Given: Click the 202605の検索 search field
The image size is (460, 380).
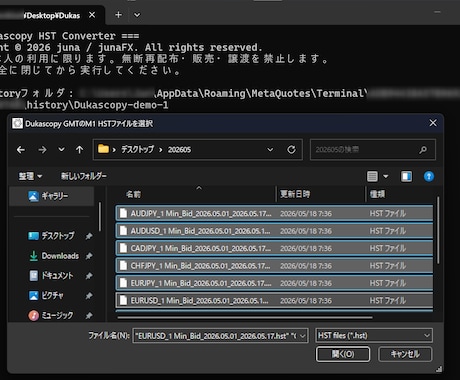Looking at the screenshot, I should coord(373,150).
